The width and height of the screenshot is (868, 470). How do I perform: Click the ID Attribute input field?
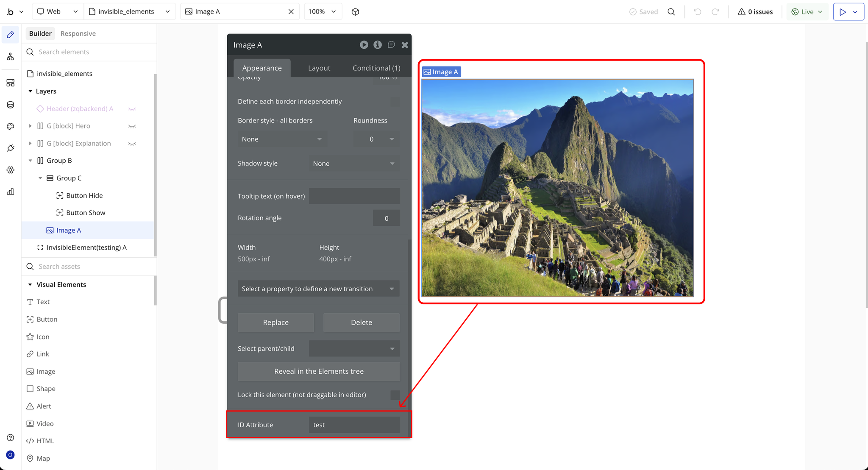pos(354,425)
